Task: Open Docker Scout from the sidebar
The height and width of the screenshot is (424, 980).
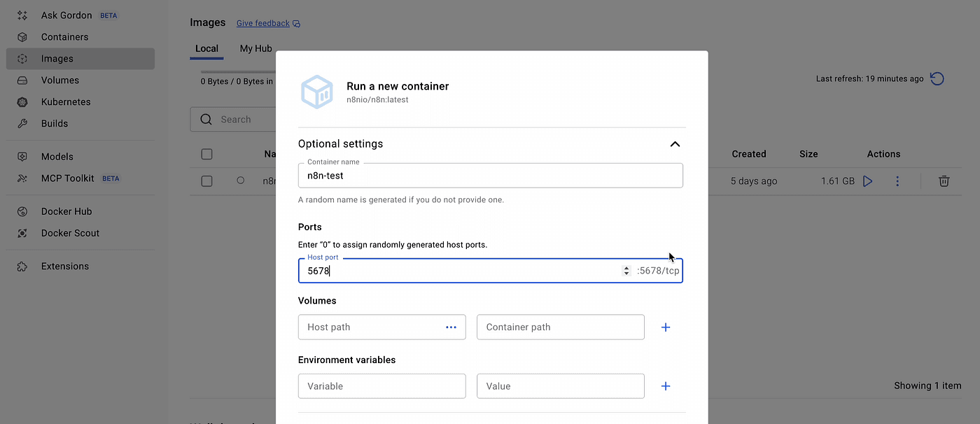Action: [x=70, y=233]
